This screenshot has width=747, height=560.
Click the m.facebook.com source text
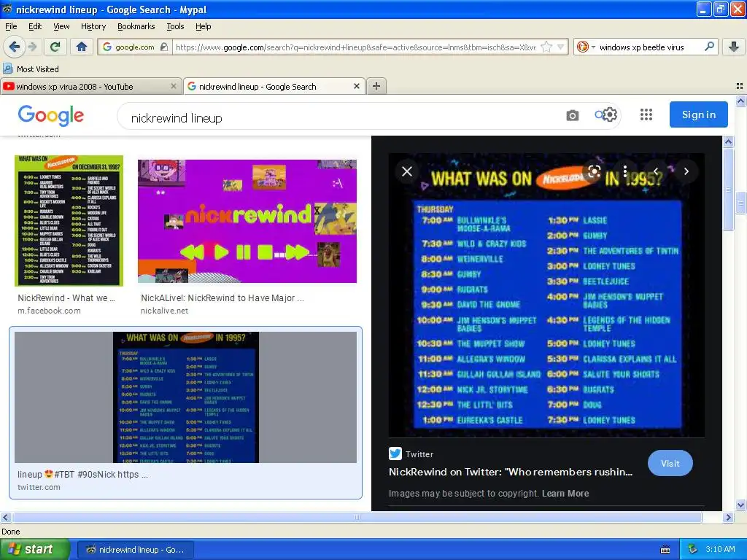(49, 311)
